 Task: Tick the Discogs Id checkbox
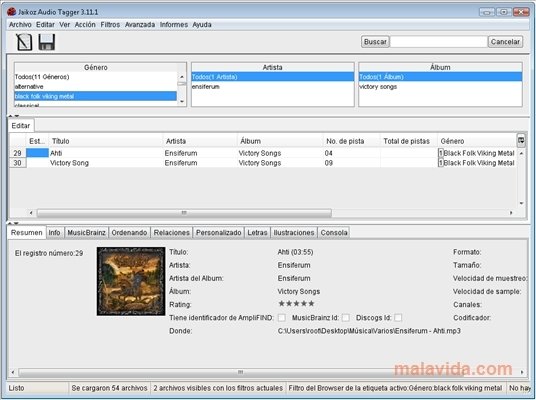(398, 318)
